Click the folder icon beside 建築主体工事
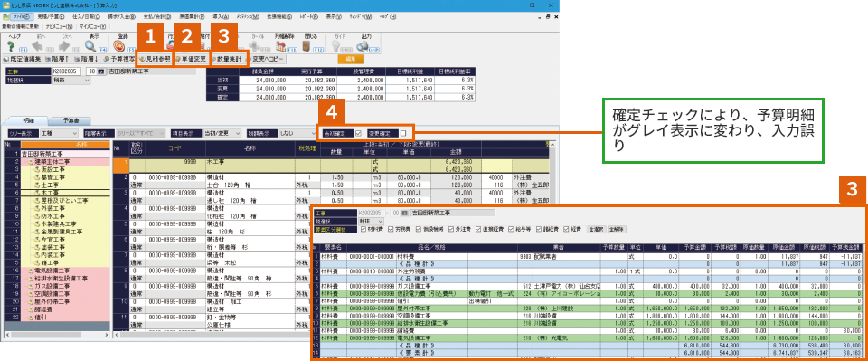 point(31,162)
